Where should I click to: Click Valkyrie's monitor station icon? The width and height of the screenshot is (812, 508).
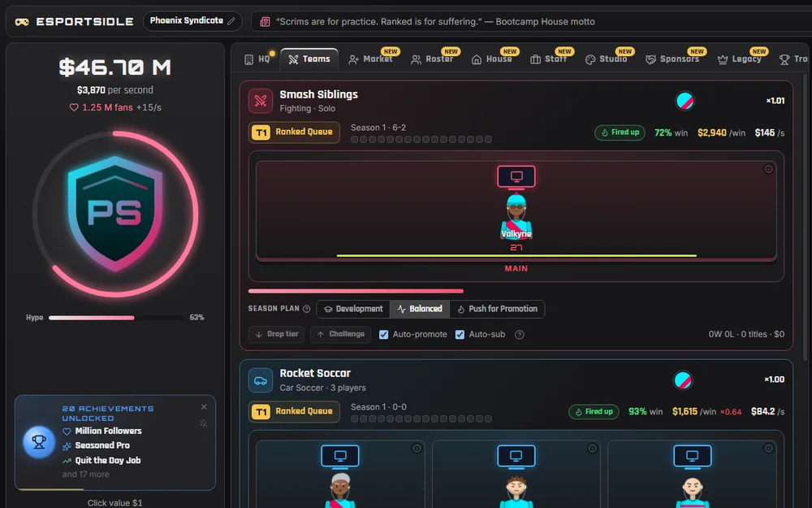[x=516, y=176]
